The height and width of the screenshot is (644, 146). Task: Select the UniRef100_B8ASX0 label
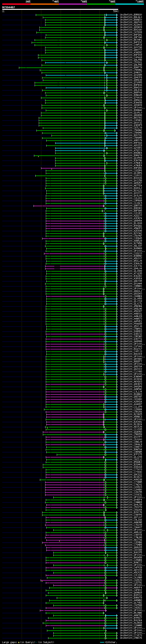pos(131,87)
